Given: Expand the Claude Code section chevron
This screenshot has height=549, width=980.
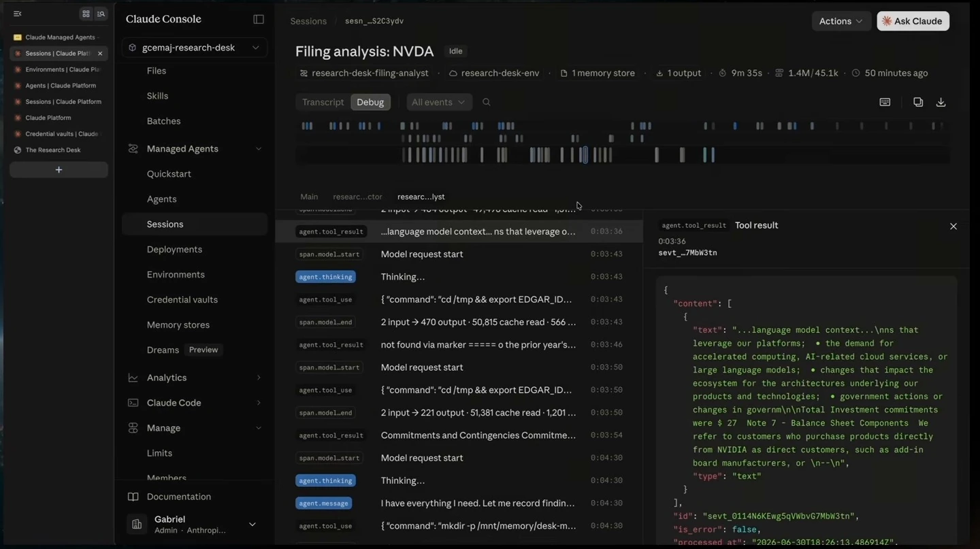Looking at the screenshot, I should coord(259,403).
